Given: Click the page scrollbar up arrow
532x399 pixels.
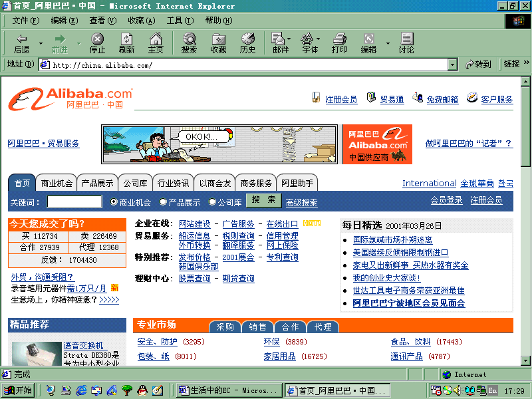Looking at the screenshot, I should [525, 81].
